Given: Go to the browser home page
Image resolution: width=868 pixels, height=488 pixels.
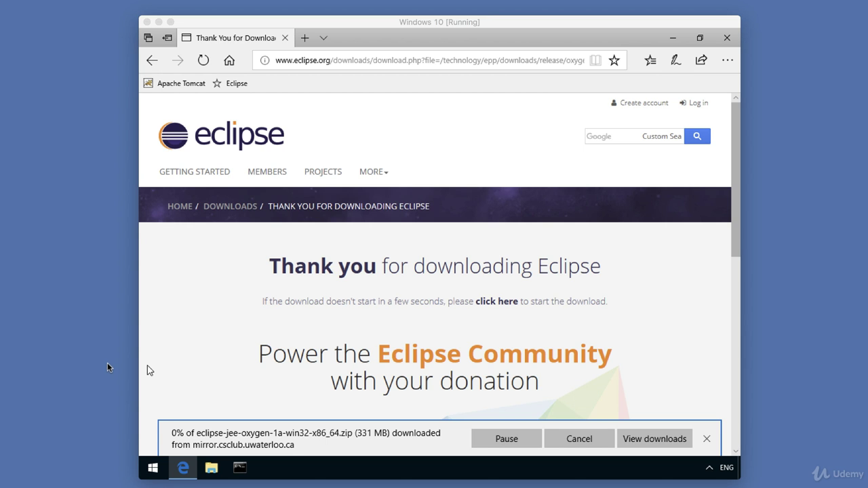Looking at the screenshot, I should [x=229, y=60].
